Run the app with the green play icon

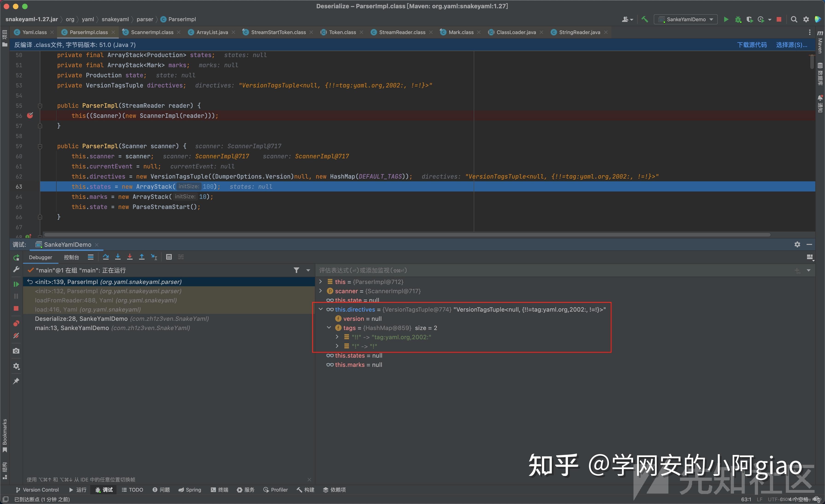tap(726, 19)
